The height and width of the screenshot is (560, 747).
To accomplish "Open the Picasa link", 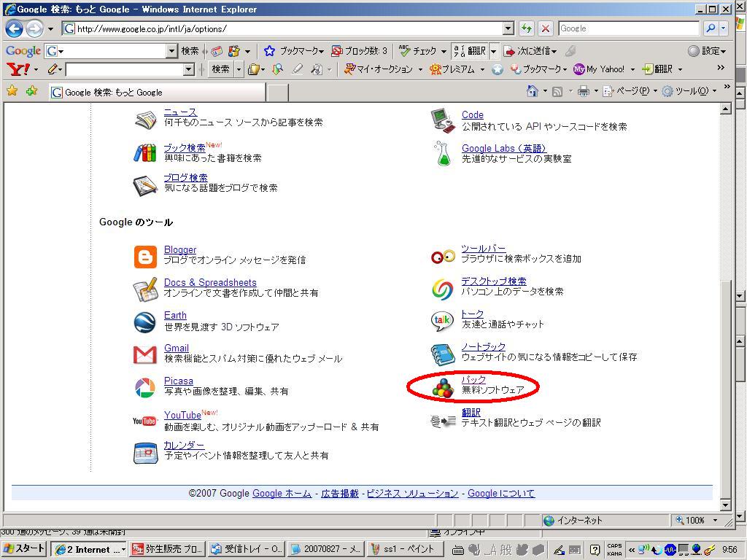I will (179, 381).
